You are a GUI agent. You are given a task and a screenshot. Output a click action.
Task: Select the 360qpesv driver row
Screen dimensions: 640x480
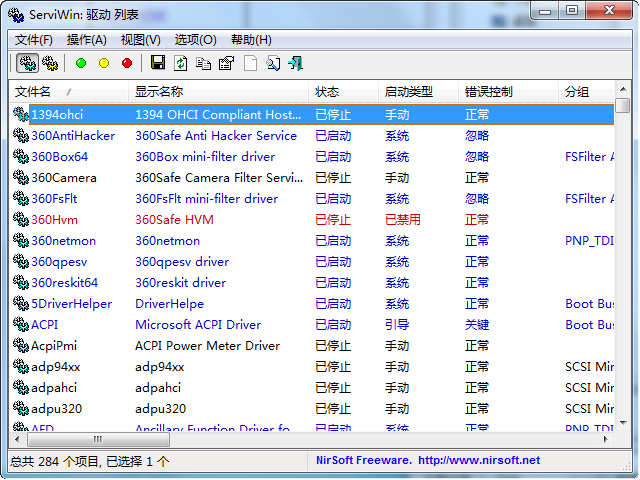pyautogui.click(x=312, y=262)
